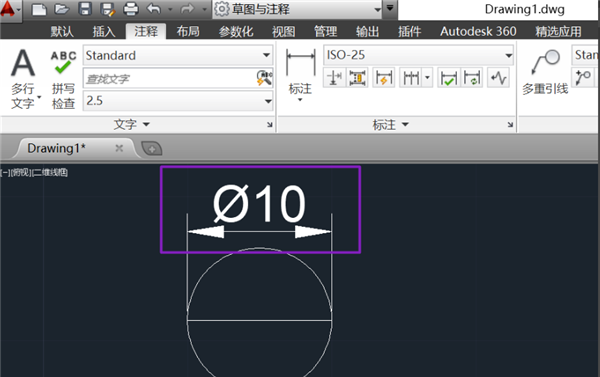Open the 插件 ribbon tab
Viewport: 600px width, 377px height.
pos(409,31)
